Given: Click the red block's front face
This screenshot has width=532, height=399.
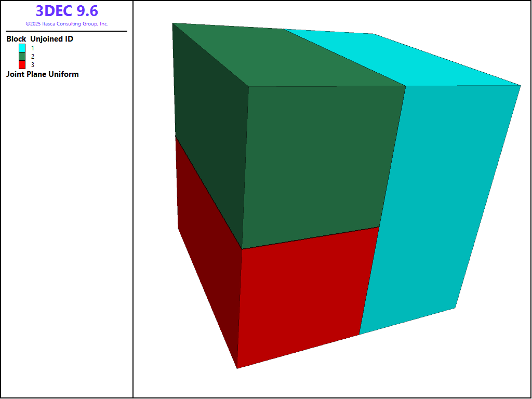Looking at the screenshot, I should coord(301,296).
